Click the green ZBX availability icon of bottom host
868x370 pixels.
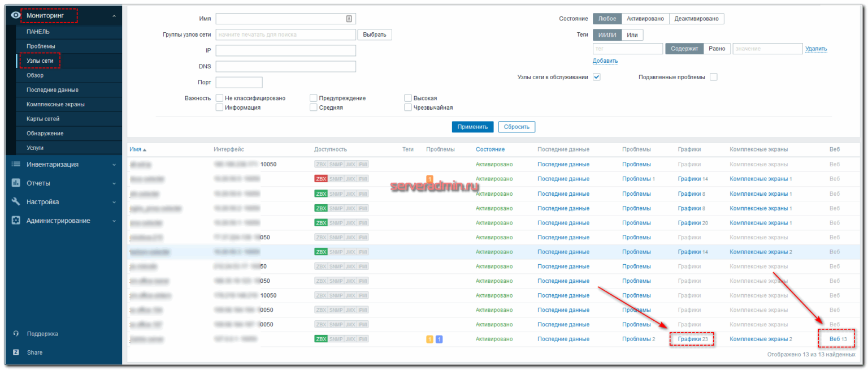tap(321, 338)
